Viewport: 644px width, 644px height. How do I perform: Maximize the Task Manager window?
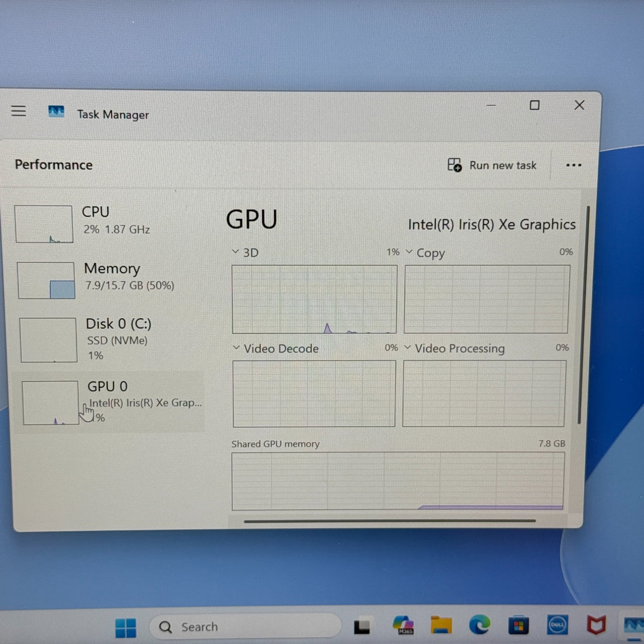point(535,105)
